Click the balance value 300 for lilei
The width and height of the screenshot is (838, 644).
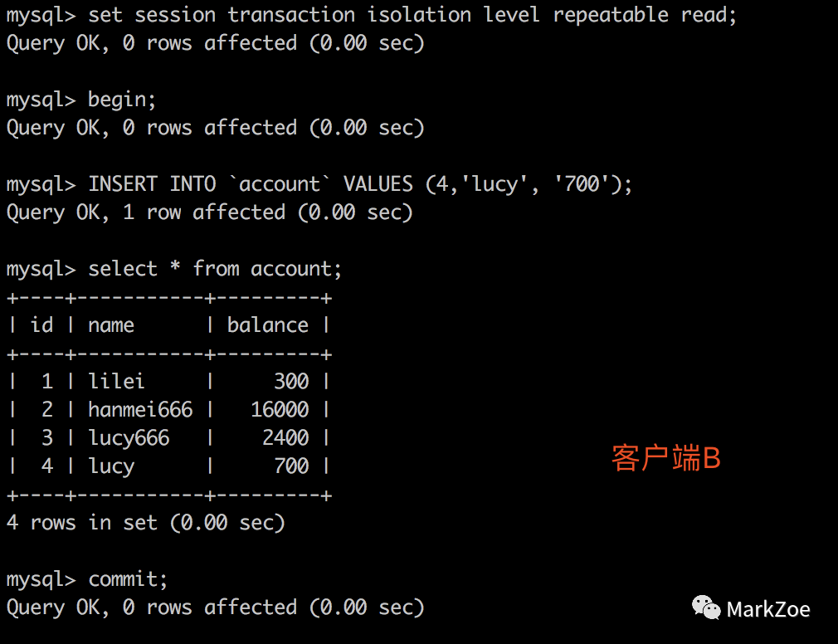291,381
